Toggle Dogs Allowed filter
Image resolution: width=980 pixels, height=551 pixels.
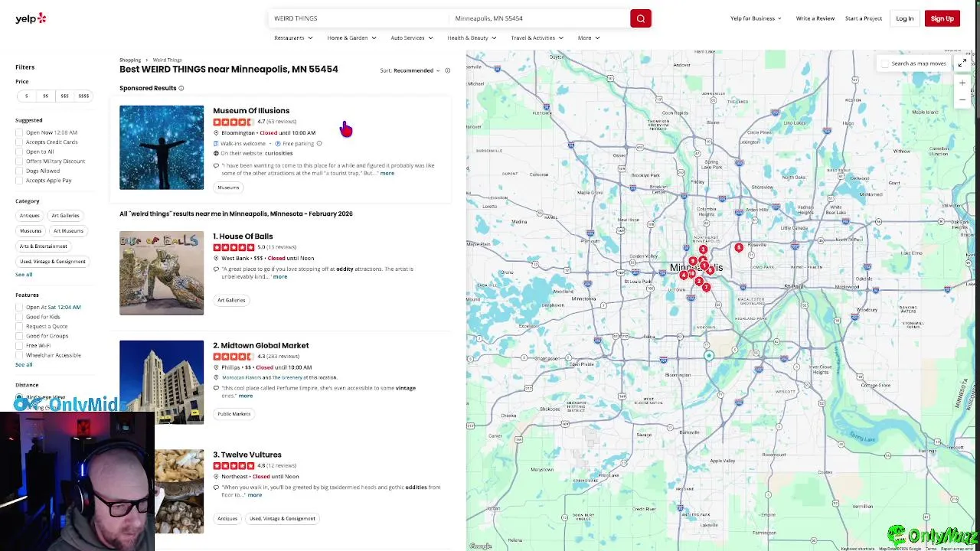(x=19, y=171)
